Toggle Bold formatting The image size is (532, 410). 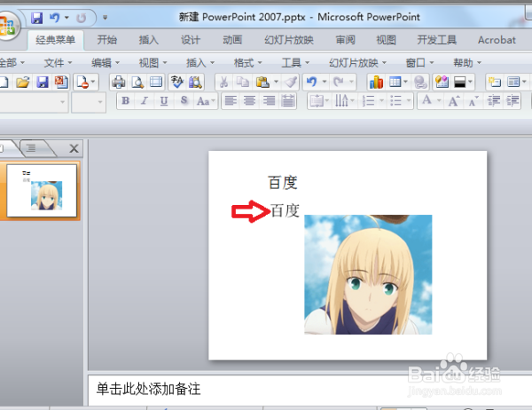[x=126, y=101]
